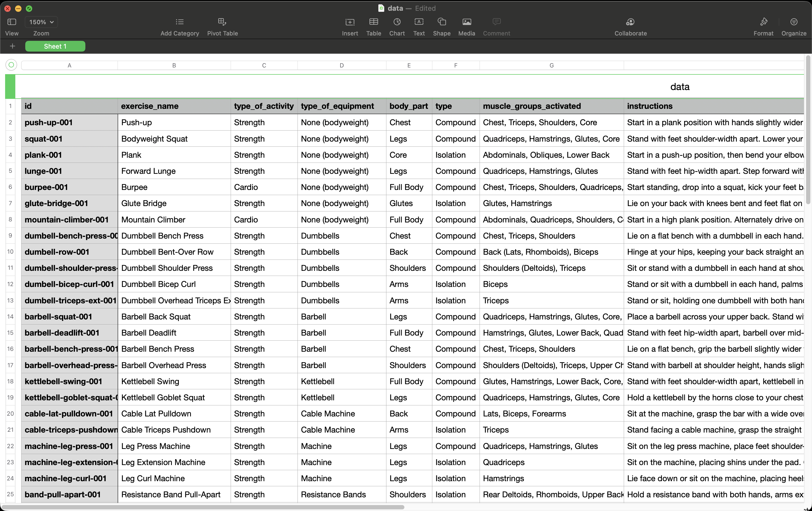
Task: Click Dumbbell Bench Press cell
Action: [174, 236]
